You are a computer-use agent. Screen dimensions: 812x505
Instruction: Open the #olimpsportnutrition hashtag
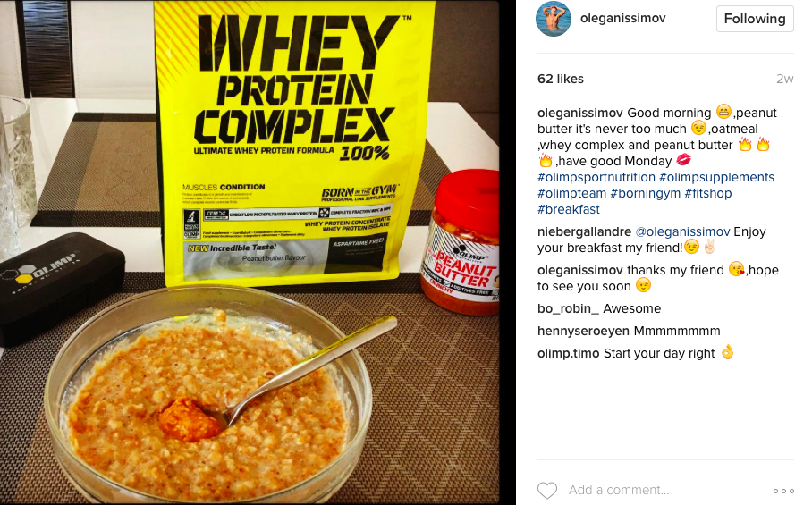596,177
